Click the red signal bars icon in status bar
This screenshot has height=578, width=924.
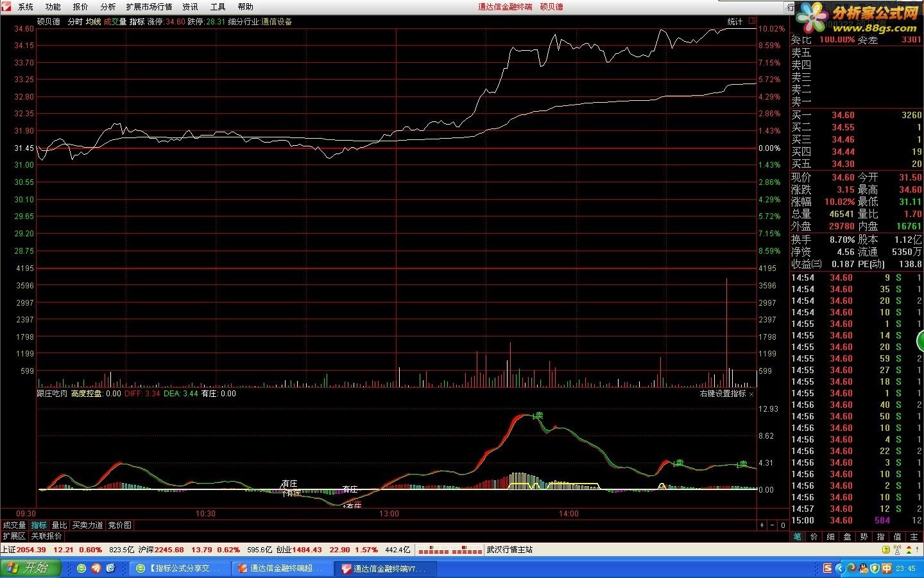[x=450, y=550]
